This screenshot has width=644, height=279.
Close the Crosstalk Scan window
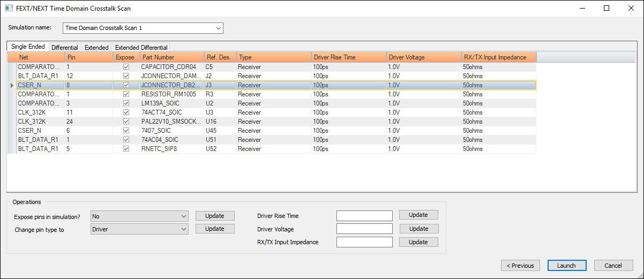click(631, 9)
